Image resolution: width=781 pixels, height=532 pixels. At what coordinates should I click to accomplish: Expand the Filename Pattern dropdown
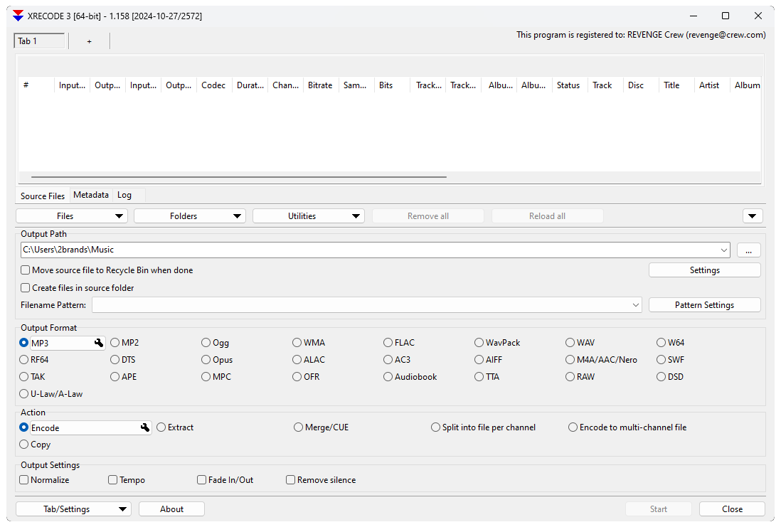(636, 305)
